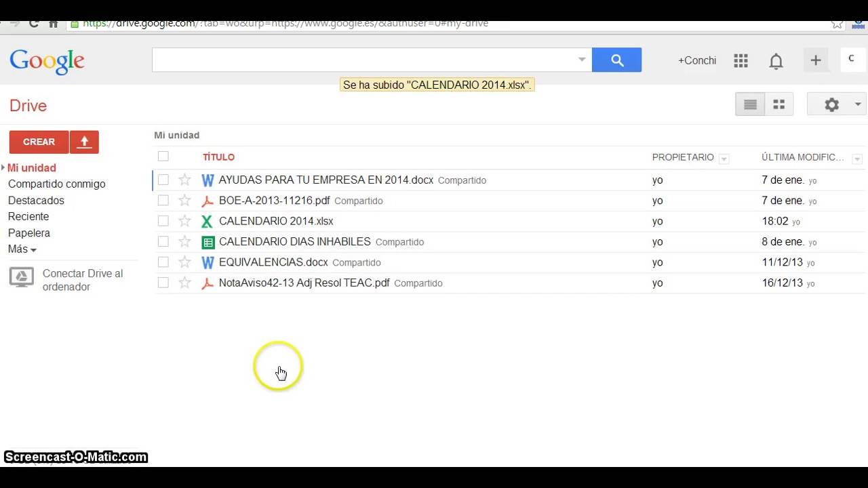Expand the Más sidebar menu
868x488 pixels.
pyautogui.click(x=22, y=249)
